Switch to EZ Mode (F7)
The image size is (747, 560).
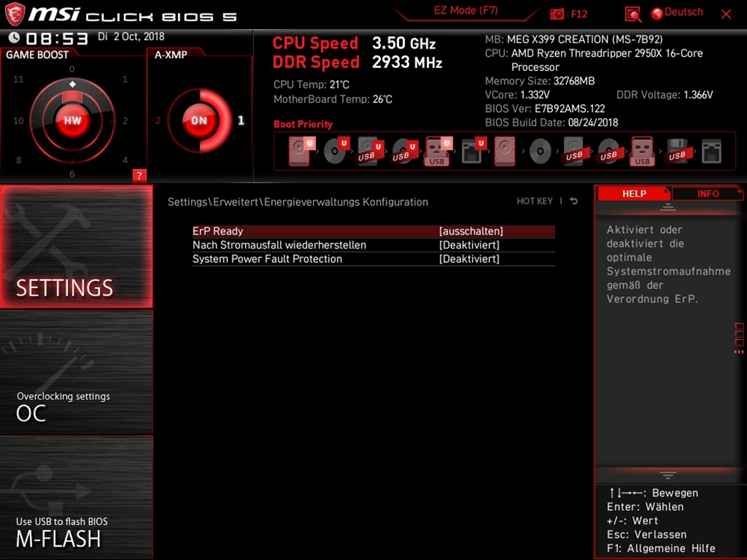[x=466, y=10]
